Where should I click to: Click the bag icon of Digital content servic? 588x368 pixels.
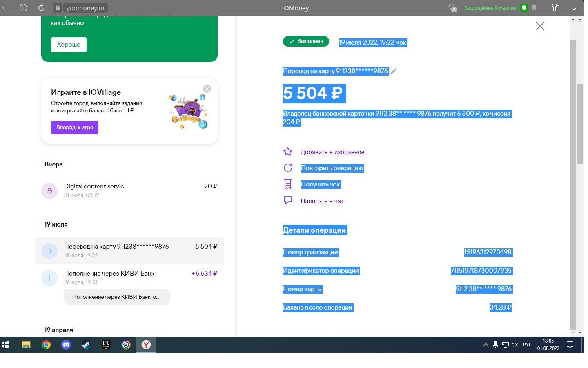(49, 191)
